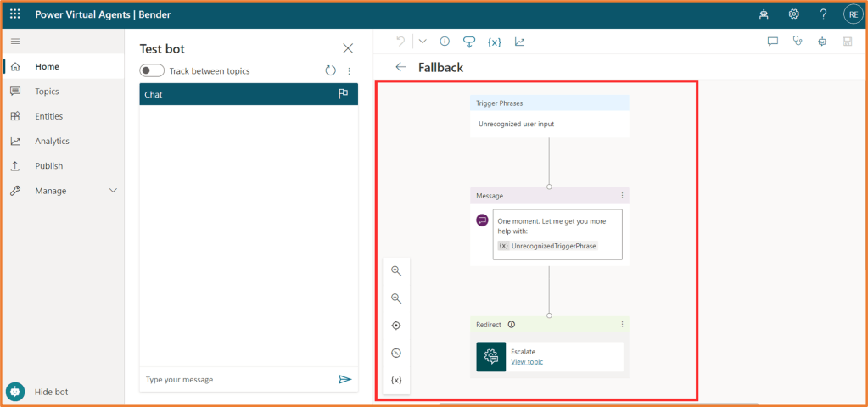
Task: Click the reset chat refresh icon
Action: point(331,71)
